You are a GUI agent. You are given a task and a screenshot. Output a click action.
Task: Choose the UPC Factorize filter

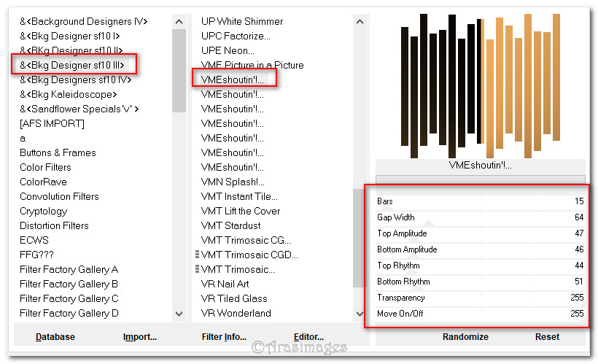pos(236,36)
